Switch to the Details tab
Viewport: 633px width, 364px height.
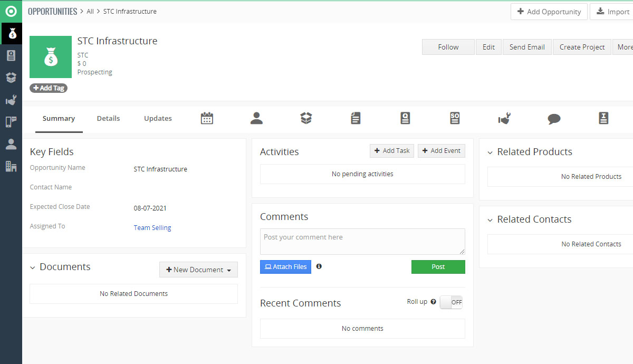coord(108,119)
